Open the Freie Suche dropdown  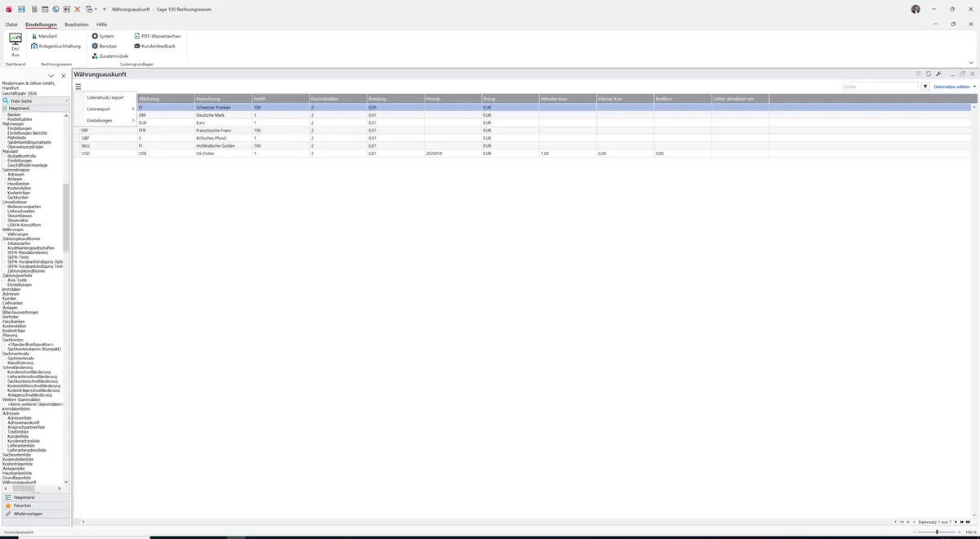(65, 100)
